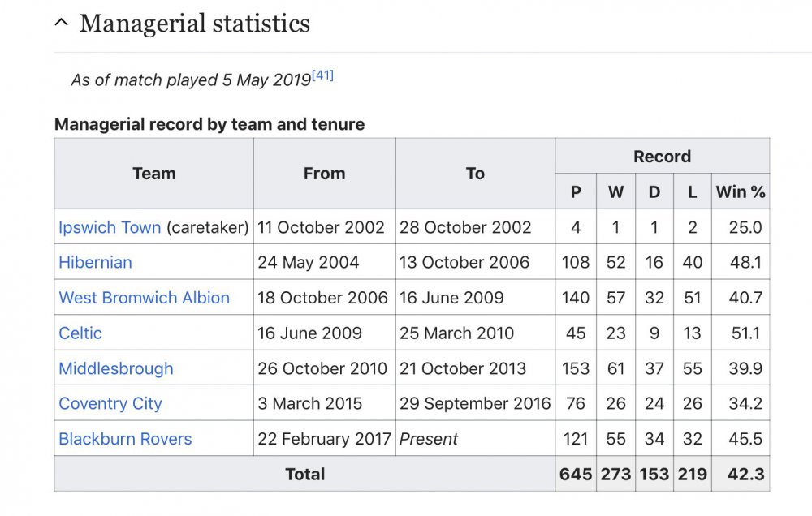The image size is (812, 516).
Task: Open citation reference 41
Action: (323, 76)
